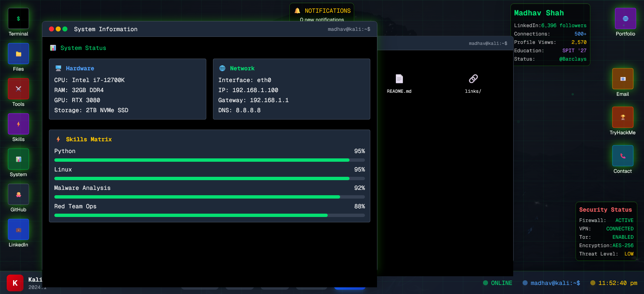Click the Skills Matrix heading

89,139
